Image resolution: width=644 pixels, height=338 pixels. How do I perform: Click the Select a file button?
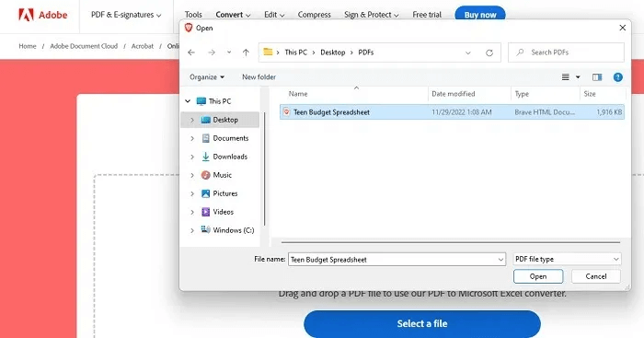point(422,323)
